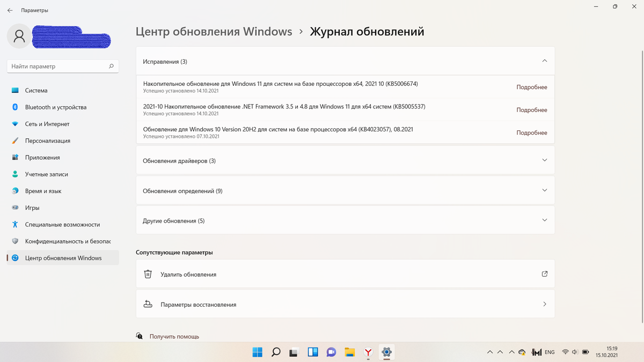
Task: Open the Widgets panel on the taskbar
Action: [x=313, y=352]
